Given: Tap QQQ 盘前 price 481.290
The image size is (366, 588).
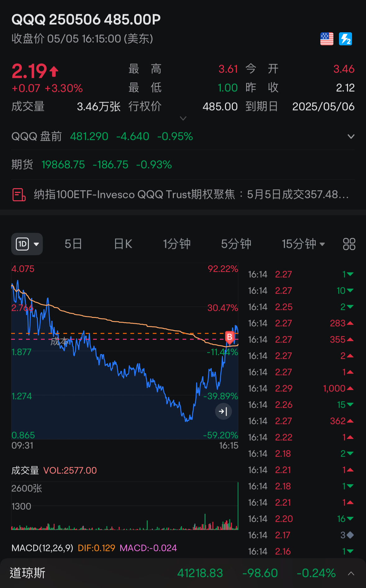Looking at the screenshot, I should pyautogui.click(x=89, y=136).
